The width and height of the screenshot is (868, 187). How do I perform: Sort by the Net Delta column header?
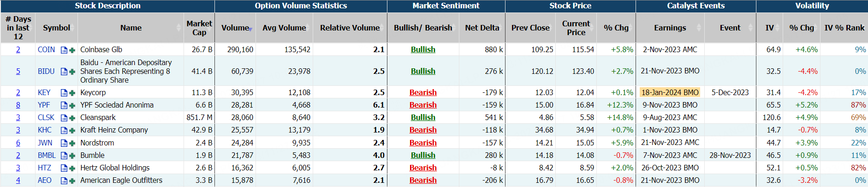(x=482, y=28)
